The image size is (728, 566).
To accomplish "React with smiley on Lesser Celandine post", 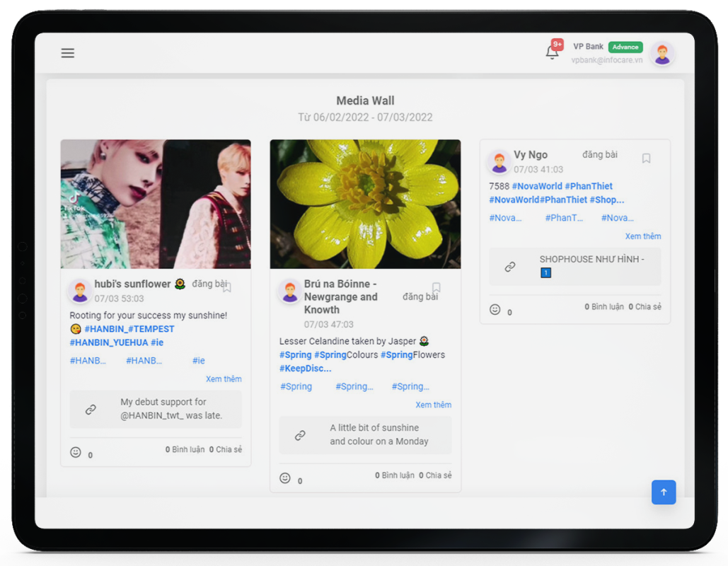I will [285, 478].
